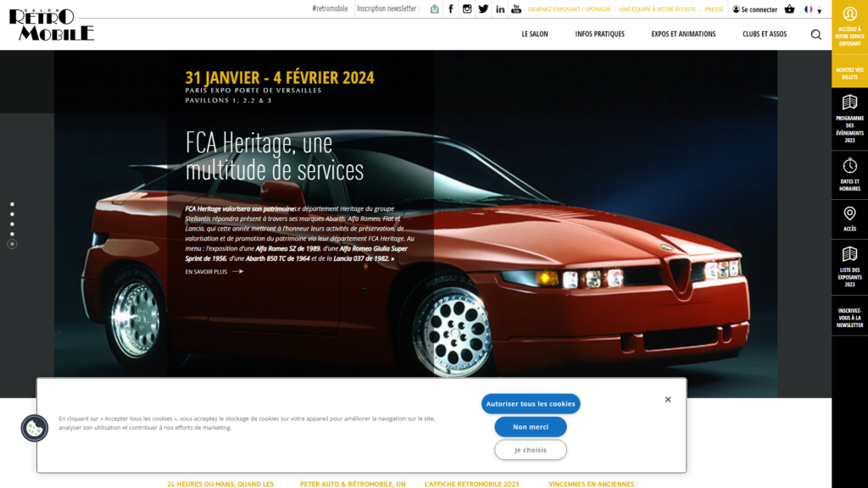The image size is (868, 488).
Task: Open Vincennes en anciennes article link
Action: [x=593, y=484]
